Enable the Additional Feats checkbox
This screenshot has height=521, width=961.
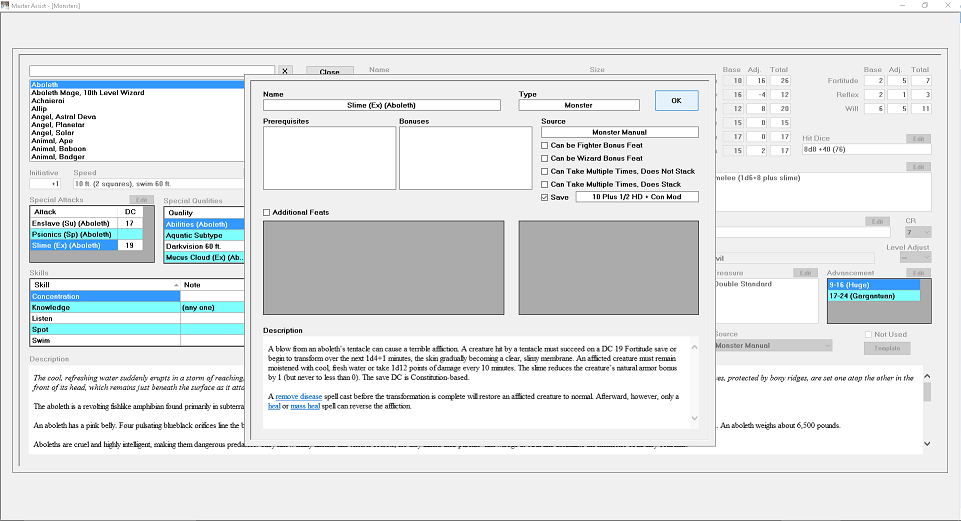pos(267,212)
